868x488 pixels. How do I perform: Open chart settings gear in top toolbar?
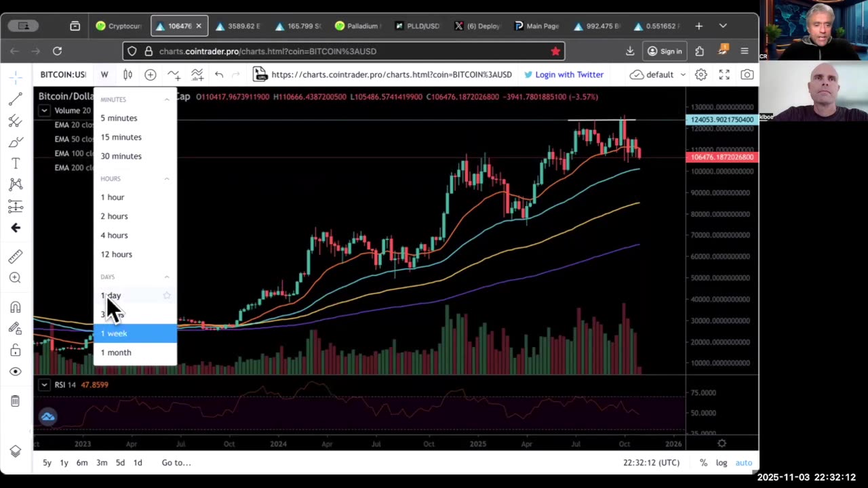[x=701, y=75]
